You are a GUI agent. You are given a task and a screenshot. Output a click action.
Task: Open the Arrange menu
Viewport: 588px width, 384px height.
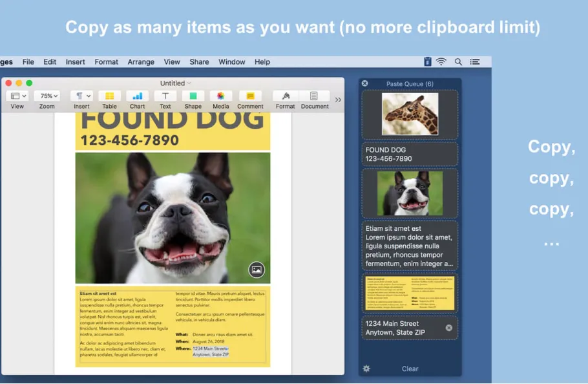[141, 62]
